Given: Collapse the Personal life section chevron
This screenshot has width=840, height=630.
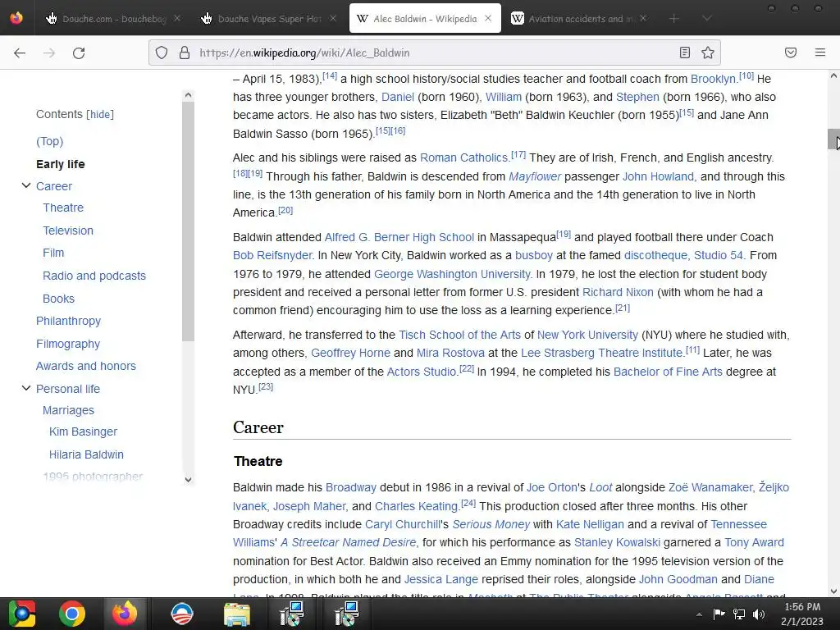Looking at the screenshot, I should click(25, 388).
